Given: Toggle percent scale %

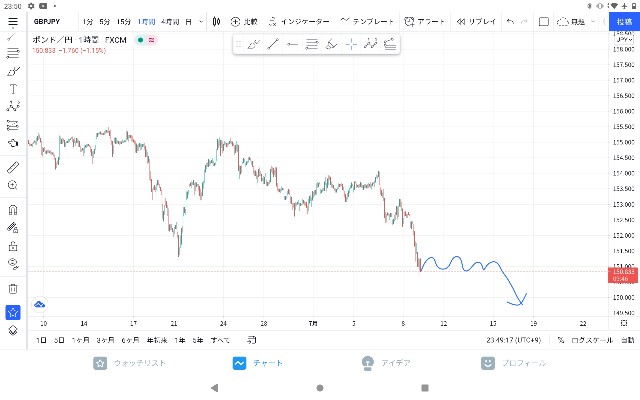Looking at the screenshot, I should click(561, 340).
